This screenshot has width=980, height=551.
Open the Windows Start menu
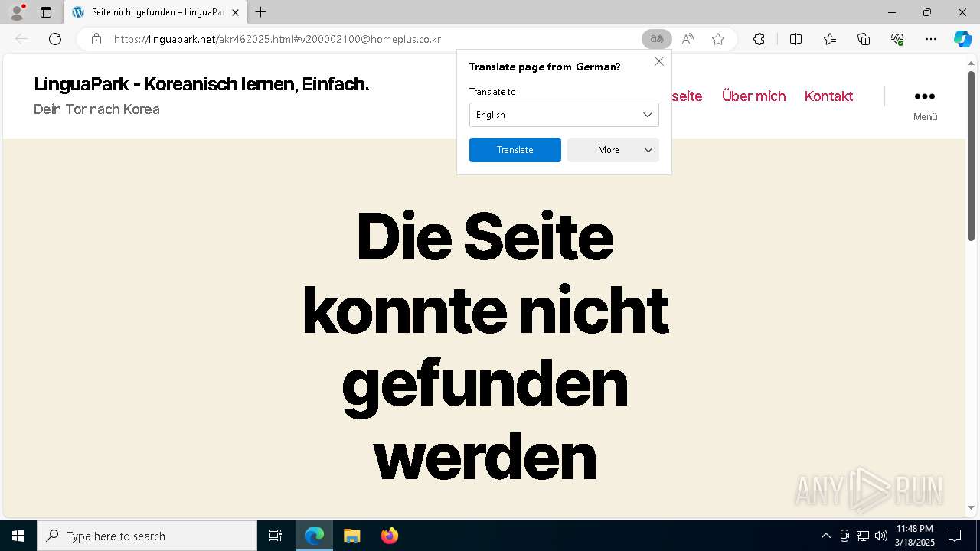coord(18,536)
